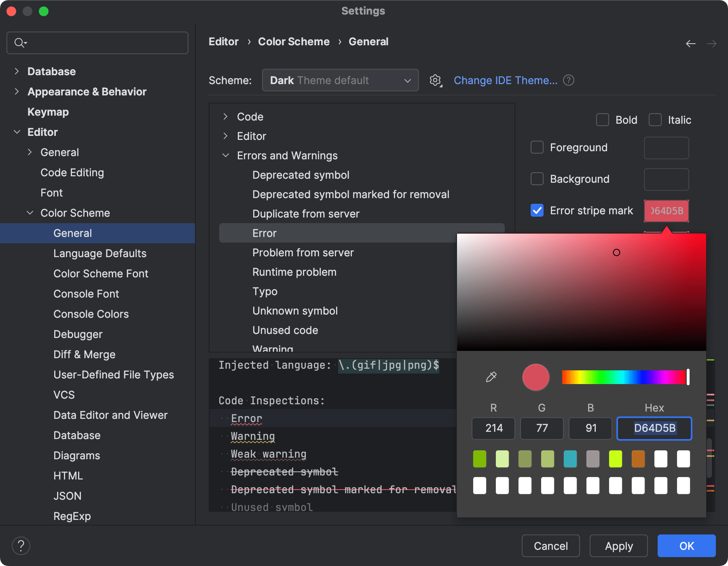Open Console Colors settings page
The width and height of the screenshot is (728, 566).
point(91,314)
